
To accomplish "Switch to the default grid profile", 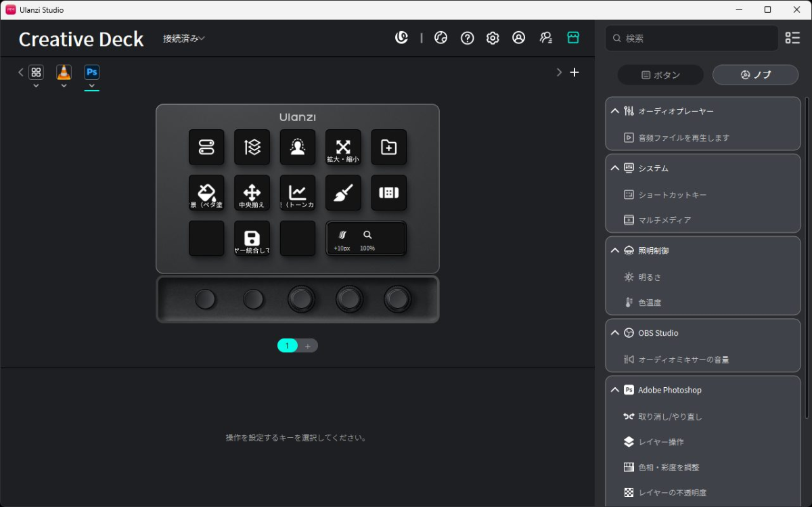I will coord(36,72).
